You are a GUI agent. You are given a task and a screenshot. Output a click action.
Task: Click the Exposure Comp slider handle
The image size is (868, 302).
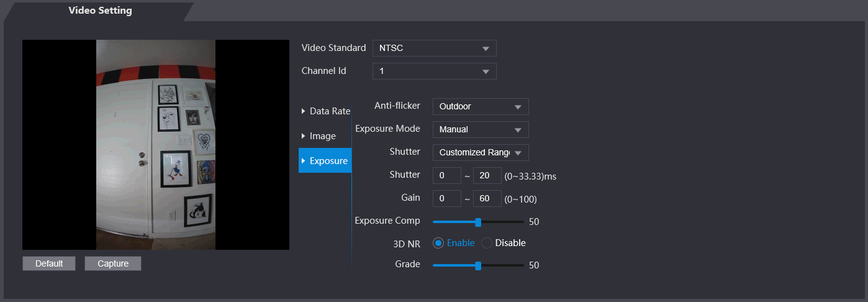(478, 222)
